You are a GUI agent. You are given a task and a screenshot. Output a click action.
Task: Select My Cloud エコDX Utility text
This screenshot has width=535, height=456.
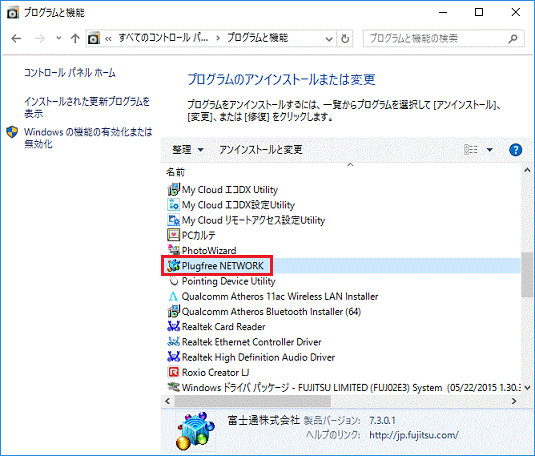pos(230,189)
